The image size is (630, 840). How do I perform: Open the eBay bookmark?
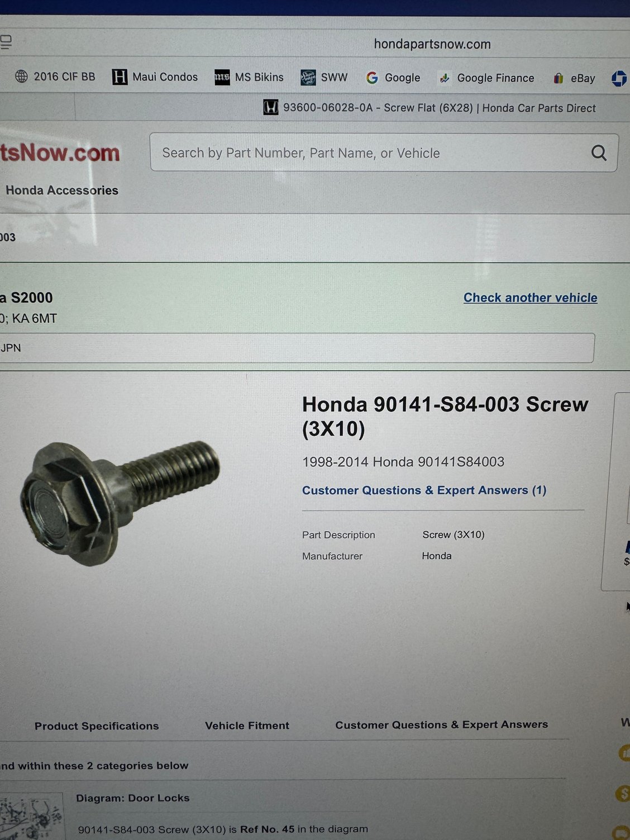574,79
